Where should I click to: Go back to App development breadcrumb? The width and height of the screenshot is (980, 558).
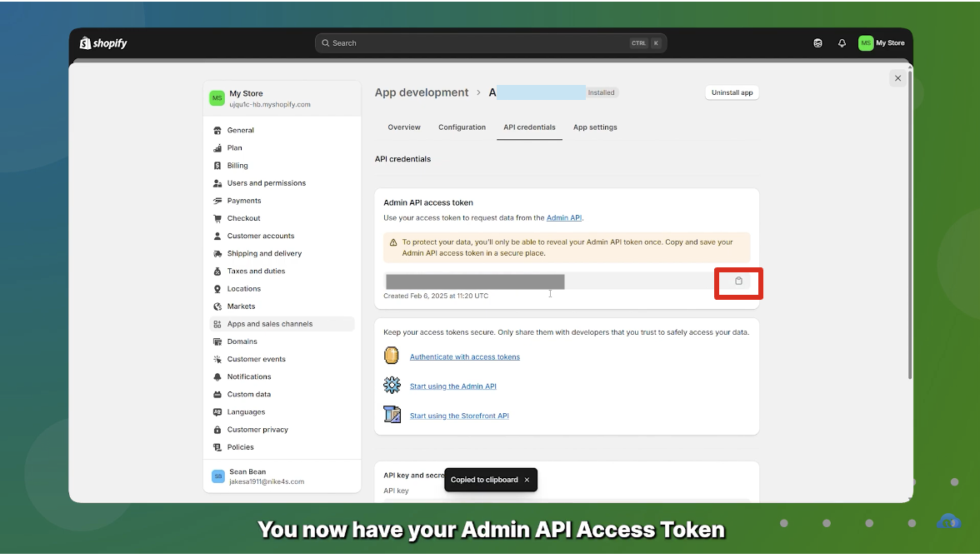[422, 92]
